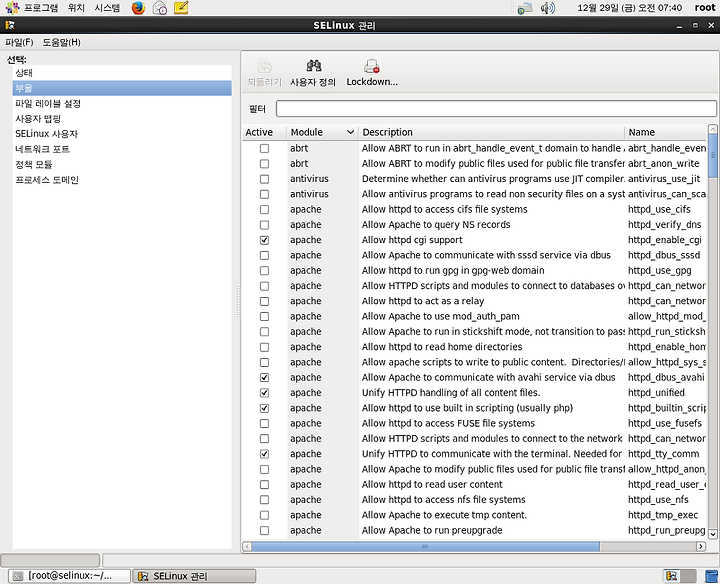Uncheck the httpd_tty_comm checkbox

264,454
